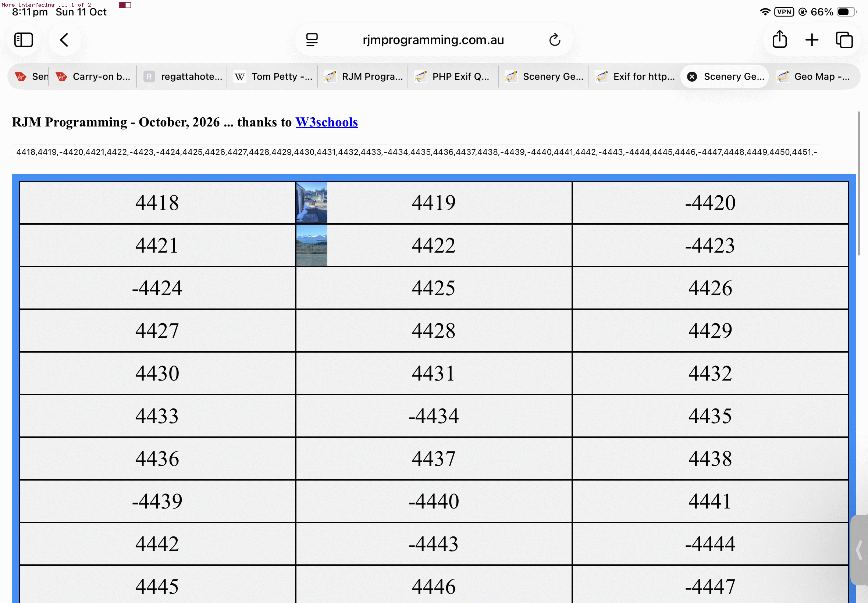Click the rjmprogramming.com.au address field
Image resolution: width=868 pixels, height=603 pixels.
click(433, 40)
